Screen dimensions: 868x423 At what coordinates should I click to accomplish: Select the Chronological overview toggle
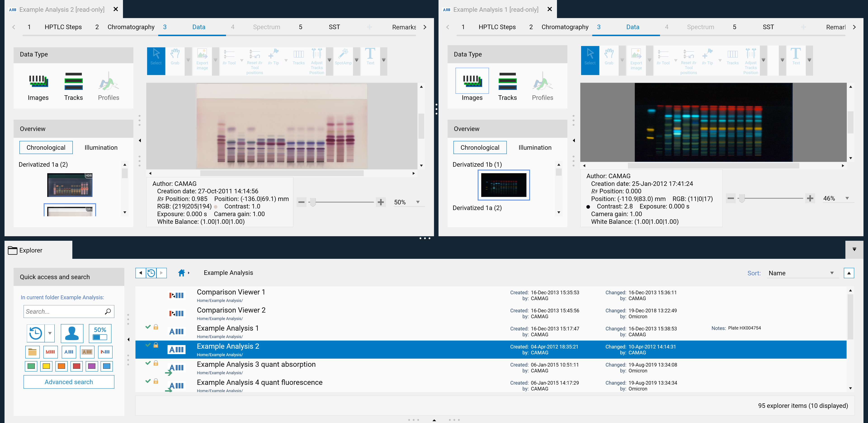(x=46, y=147)
